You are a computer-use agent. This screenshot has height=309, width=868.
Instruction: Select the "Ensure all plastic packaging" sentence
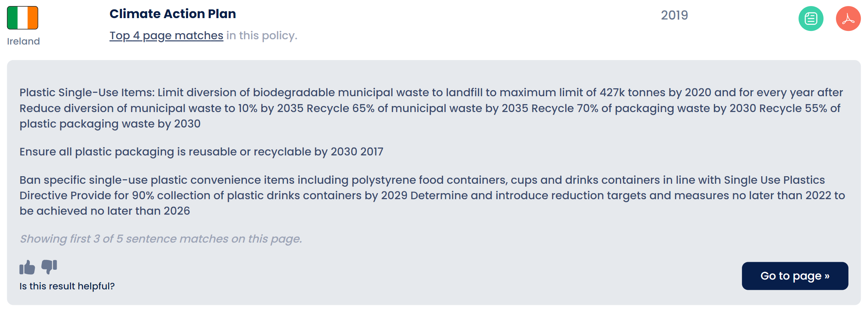coord(201,152)
